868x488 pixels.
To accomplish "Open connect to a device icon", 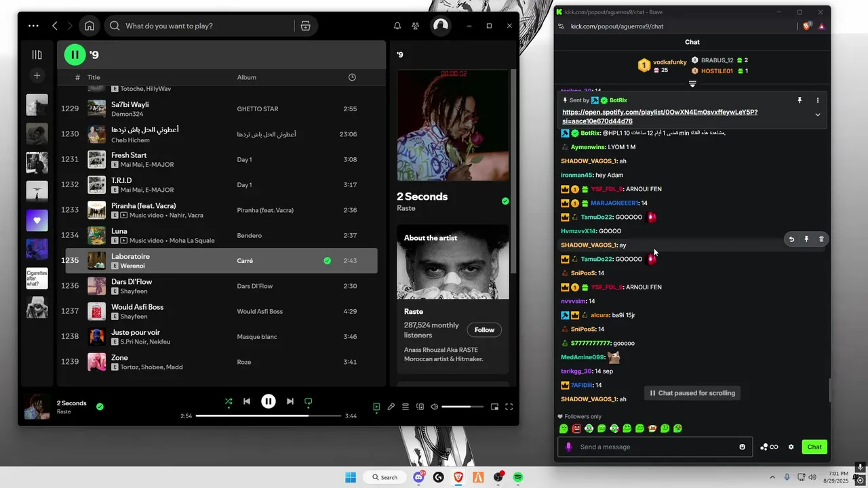I will click(420, 407).
